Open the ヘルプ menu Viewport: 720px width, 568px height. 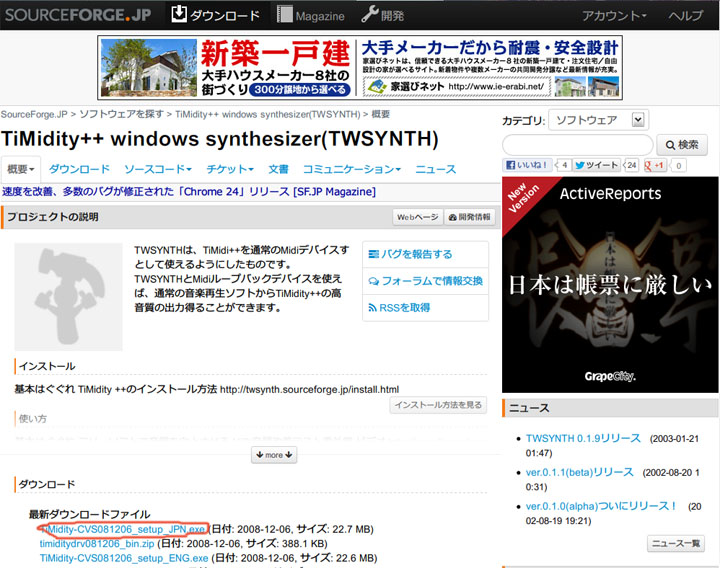(686, 16)
